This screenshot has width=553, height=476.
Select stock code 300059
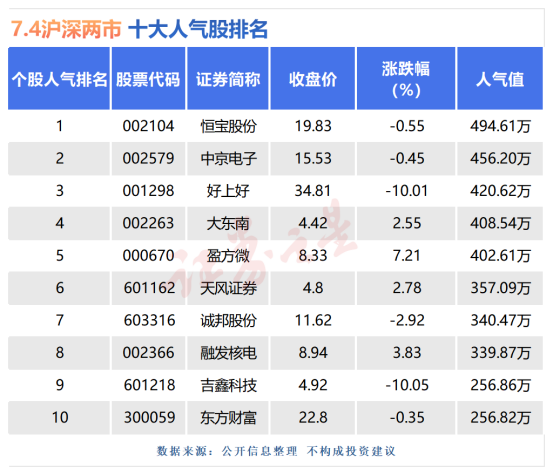point(149,417)
